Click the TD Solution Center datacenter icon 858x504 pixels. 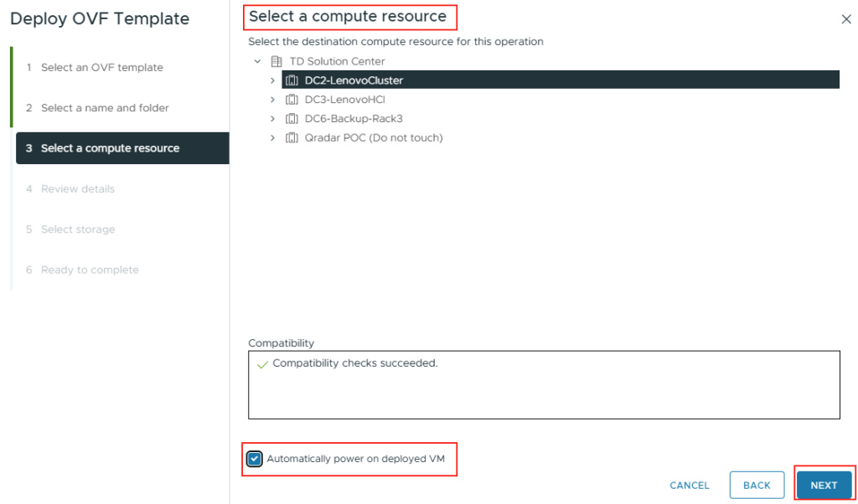[277, 61]
